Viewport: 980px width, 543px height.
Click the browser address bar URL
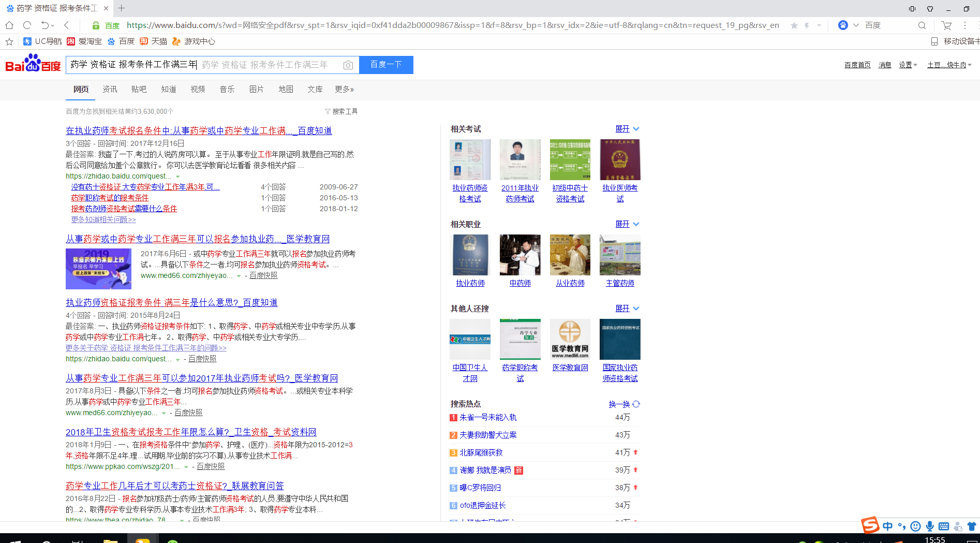point(453,25)
